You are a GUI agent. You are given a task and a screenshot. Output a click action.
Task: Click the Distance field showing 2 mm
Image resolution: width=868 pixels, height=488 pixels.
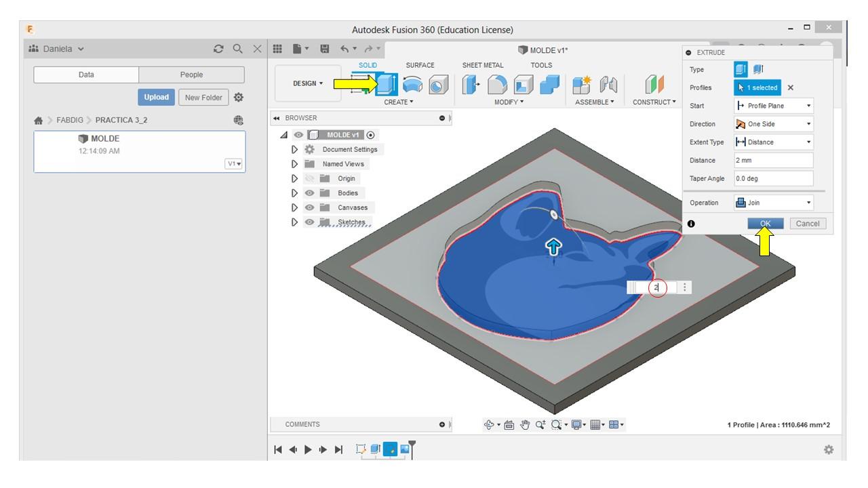coord(774,161)
